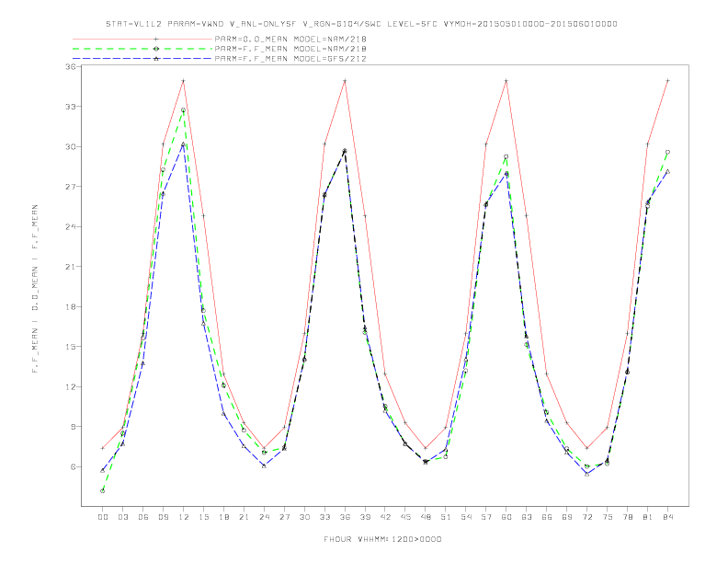
Task: Click x-axis tick label 15
Action: tap(203, 517)
